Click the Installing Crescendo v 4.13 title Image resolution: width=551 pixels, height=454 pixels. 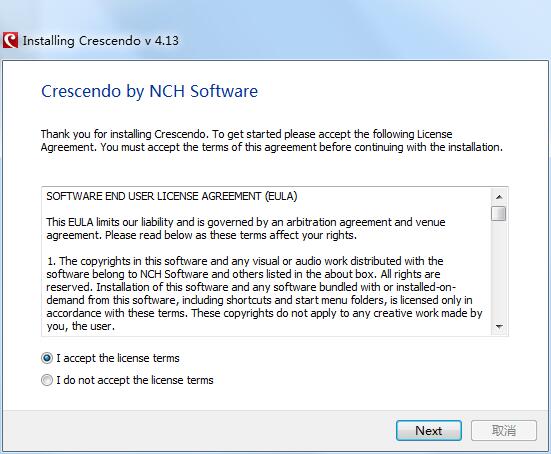(101, 41)
